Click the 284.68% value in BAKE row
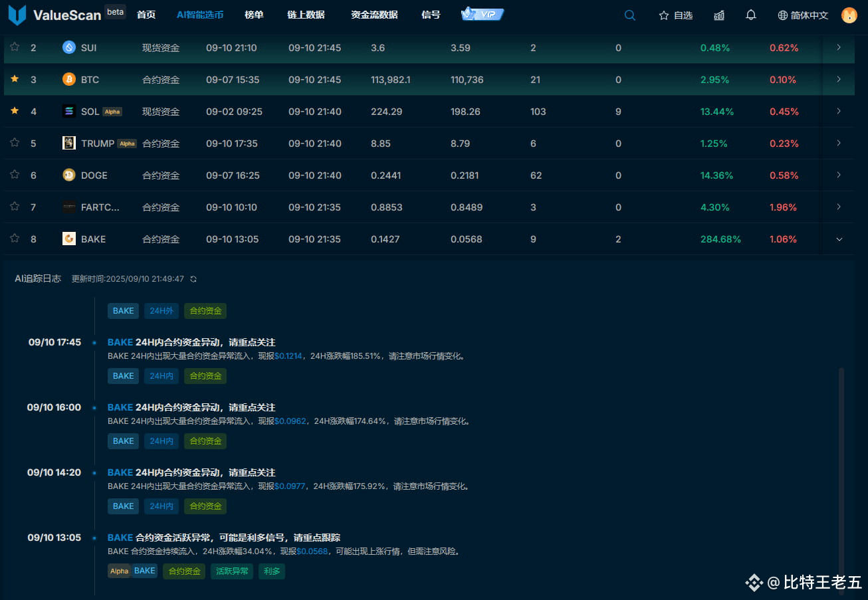This screenshot has width=868, height=600. (720, 239)
